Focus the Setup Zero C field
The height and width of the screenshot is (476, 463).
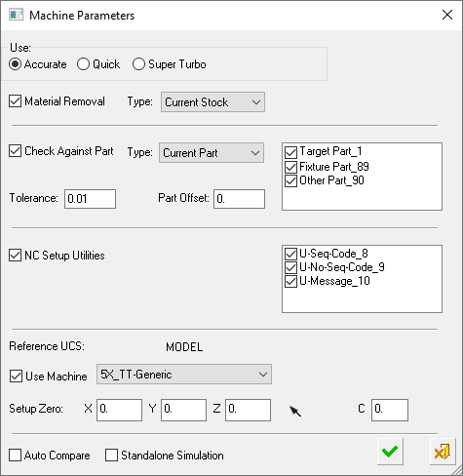(390, 410)
